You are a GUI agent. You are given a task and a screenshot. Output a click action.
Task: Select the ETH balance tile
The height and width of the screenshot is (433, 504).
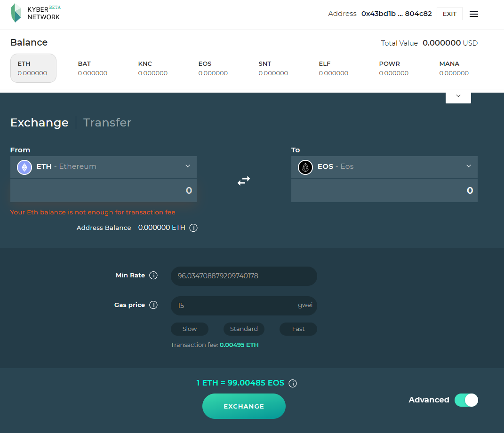click(x=33, y=68)
